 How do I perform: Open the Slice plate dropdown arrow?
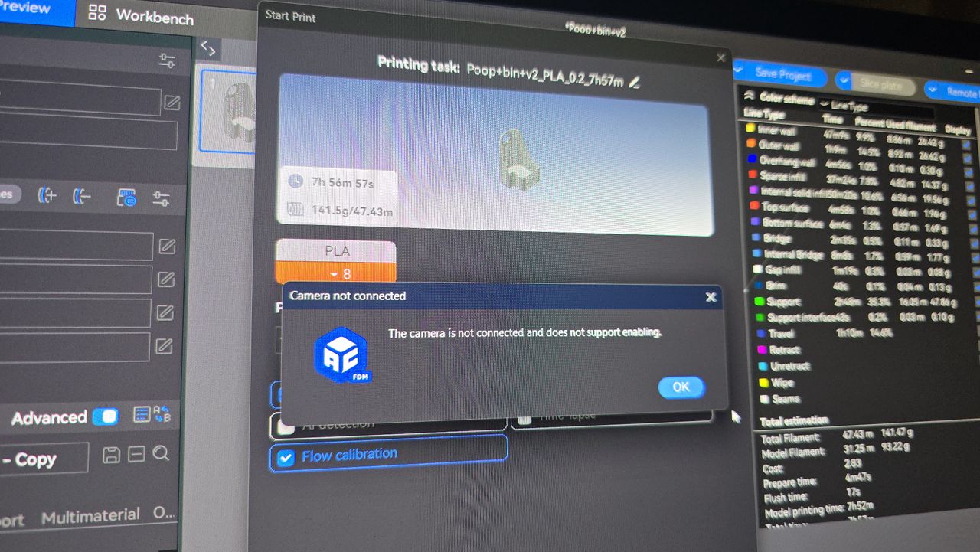pos(844,80)
